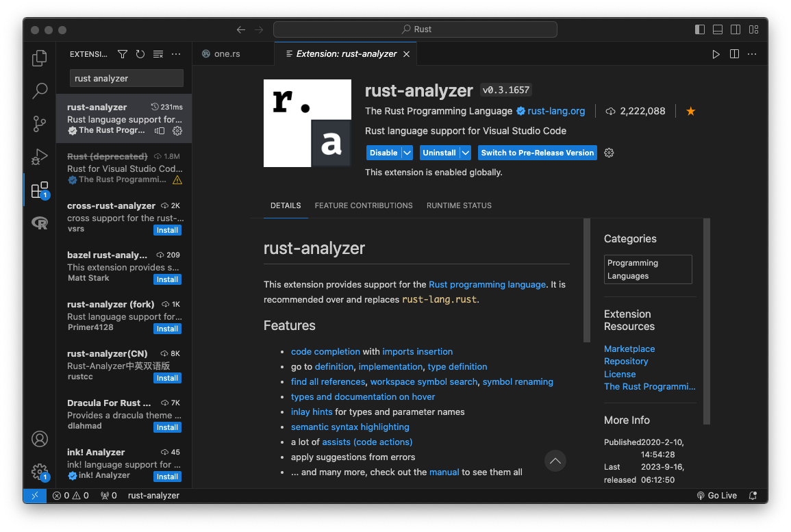Image resolution: width=791 pixels, height=532 pixels.
Task: Expand the Disable button dropdown arrow
Action: coord(407,153)
